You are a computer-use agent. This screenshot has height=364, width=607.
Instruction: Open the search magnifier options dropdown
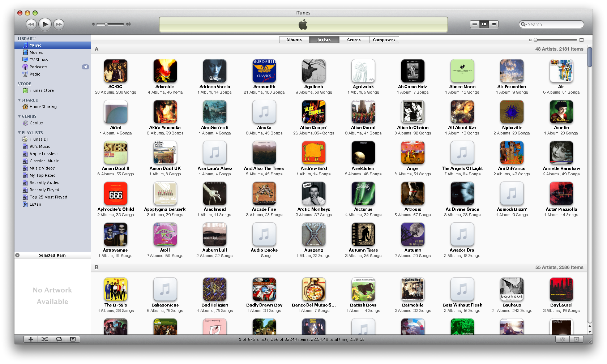coord(523,24)
